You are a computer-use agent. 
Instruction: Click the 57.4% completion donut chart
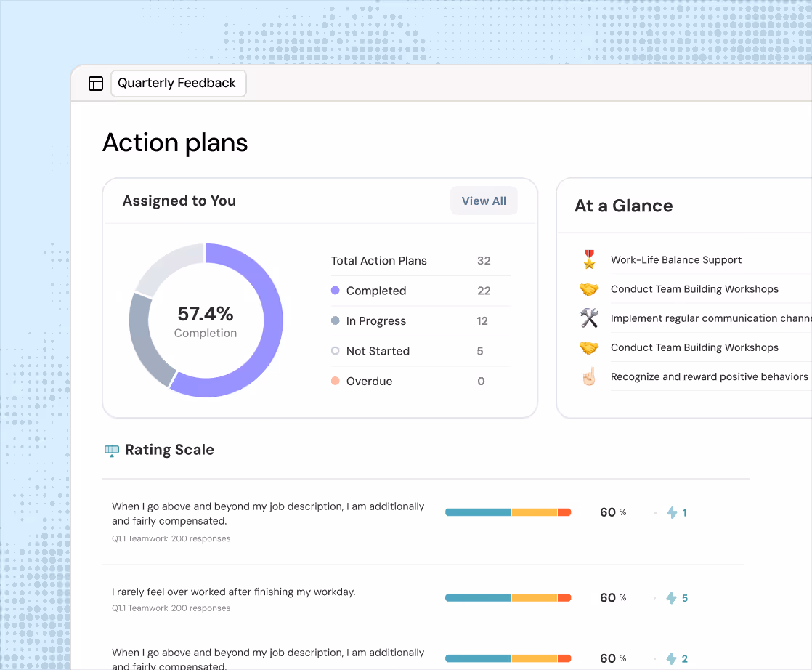(x=206, y=320)
